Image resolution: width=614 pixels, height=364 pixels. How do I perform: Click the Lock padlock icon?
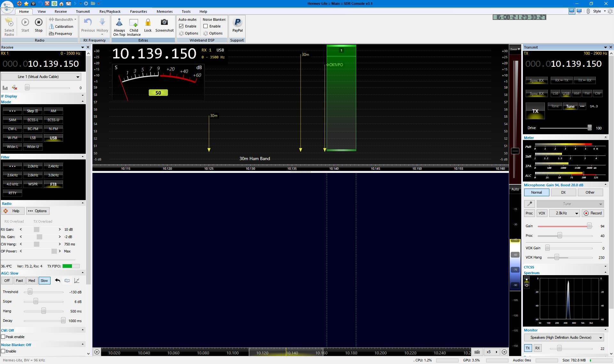[x=148, y=22]
